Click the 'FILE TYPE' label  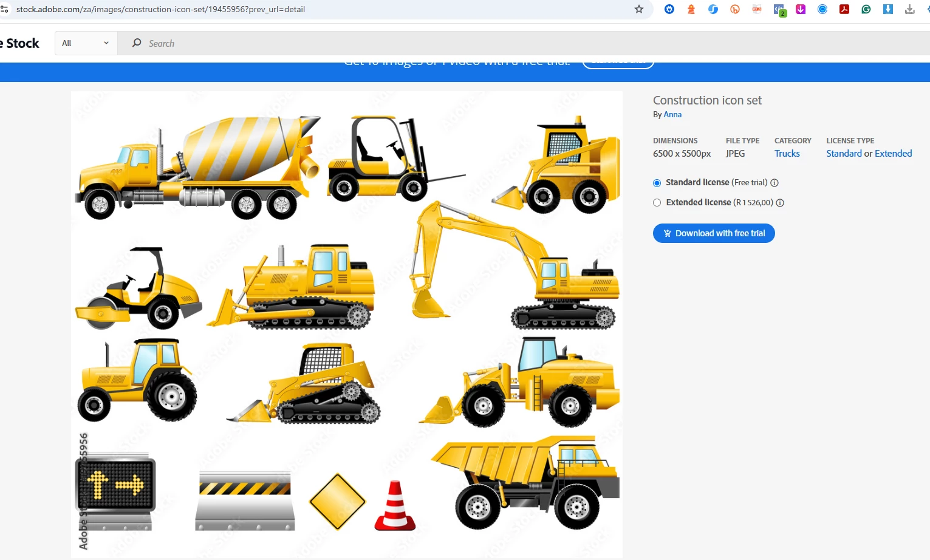coord(742,140)
